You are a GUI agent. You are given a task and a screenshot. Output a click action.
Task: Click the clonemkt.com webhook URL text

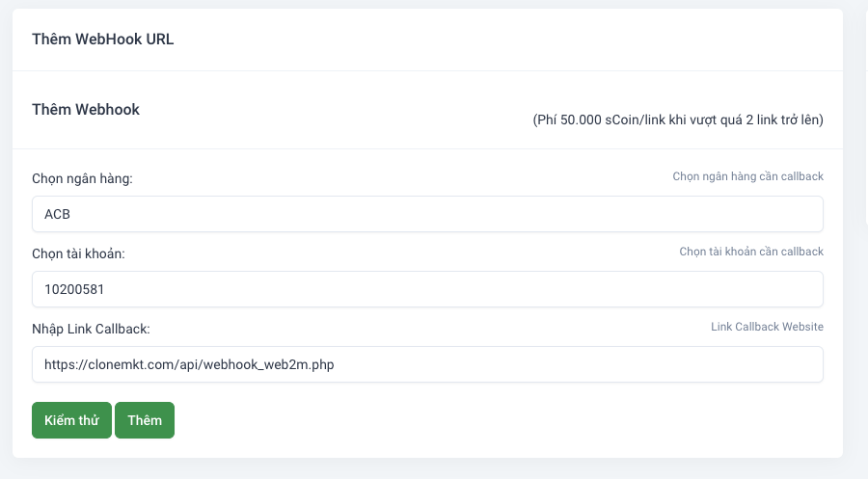coord(189,364)
